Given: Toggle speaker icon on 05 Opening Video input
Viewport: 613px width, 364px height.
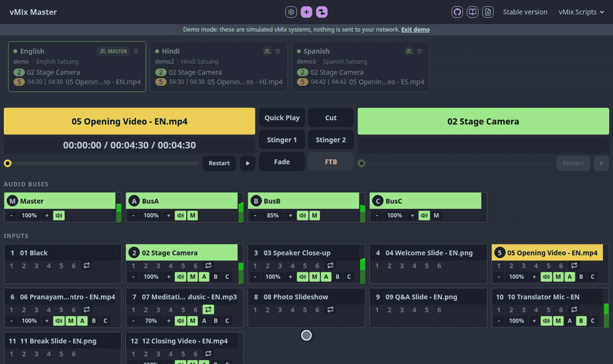Looking at the screenshot, I should coord(546,277).
